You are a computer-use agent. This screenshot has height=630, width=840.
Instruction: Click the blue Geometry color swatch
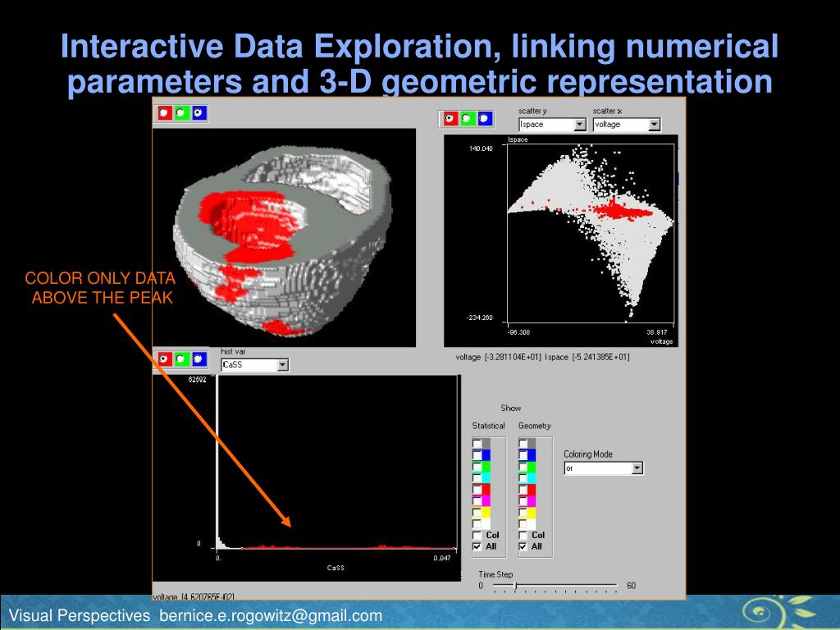point(532,455)
